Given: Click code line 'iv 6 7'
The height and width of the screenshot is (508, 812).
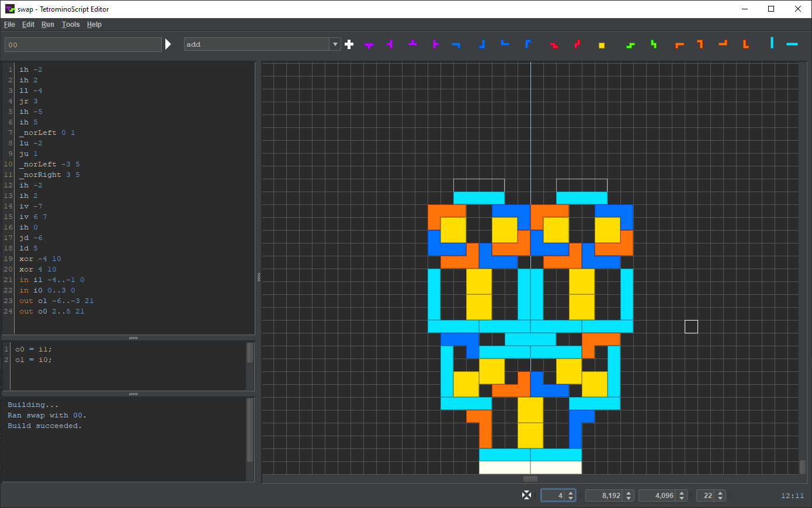Looking at the screenshot, I should coord(33,217).
